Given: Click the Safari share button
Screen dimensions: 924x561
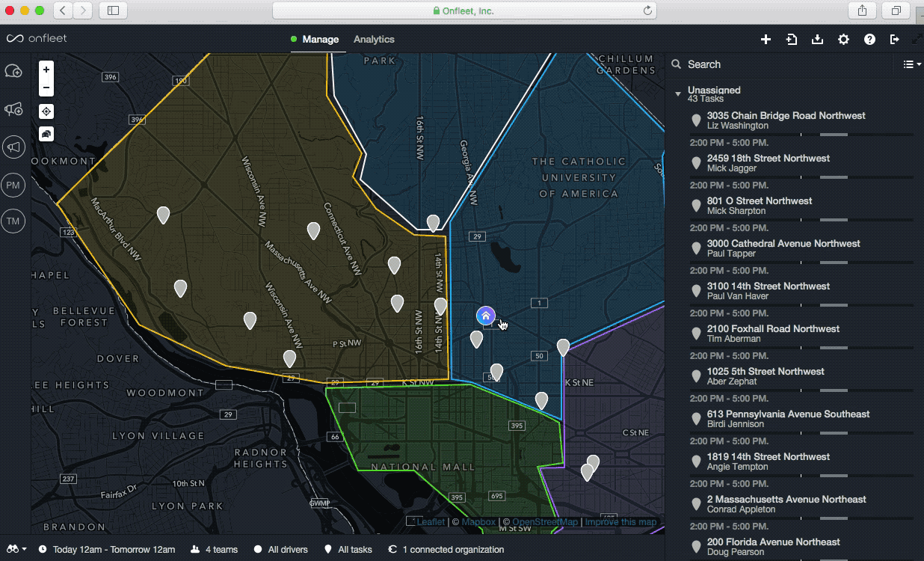Looking at the screenshot, I should coord(863,10).
